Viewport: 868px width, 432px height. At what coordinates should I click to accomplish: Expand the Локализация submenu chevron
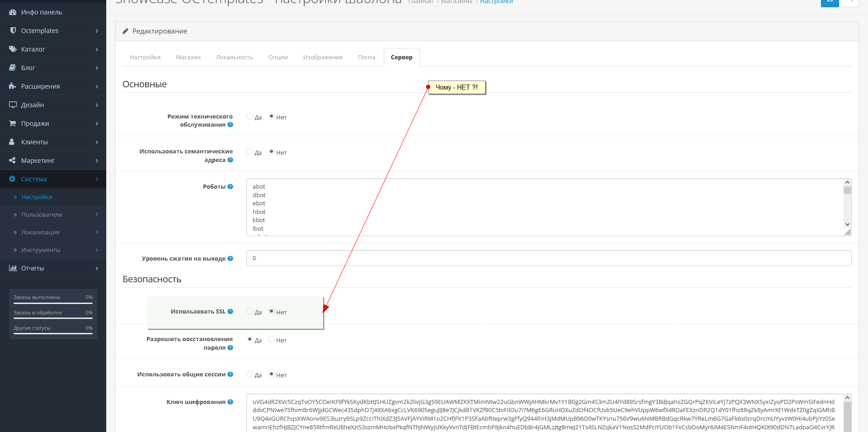97,232
